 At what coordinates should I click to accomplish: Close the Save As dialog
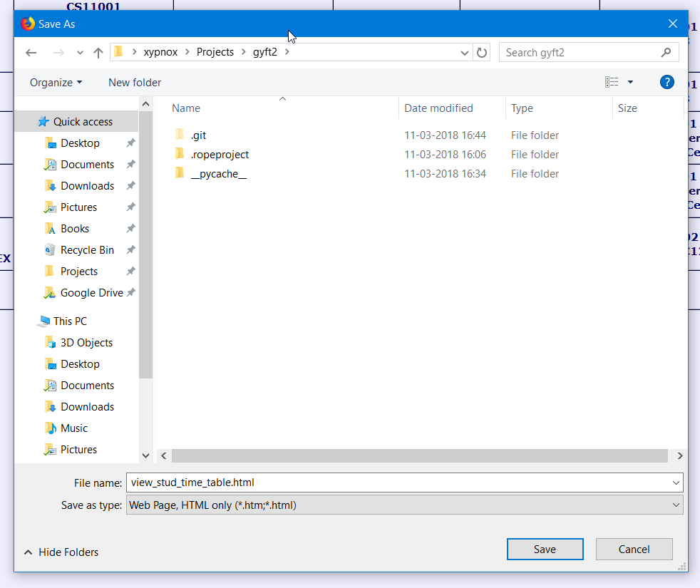tap(673, 24)
